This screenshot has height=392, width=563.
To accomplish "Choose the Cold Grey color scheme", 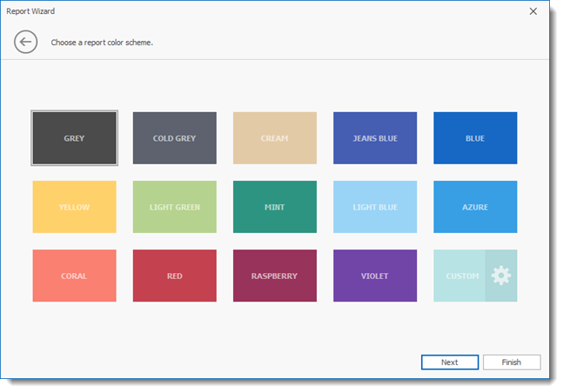I will 174,138.
